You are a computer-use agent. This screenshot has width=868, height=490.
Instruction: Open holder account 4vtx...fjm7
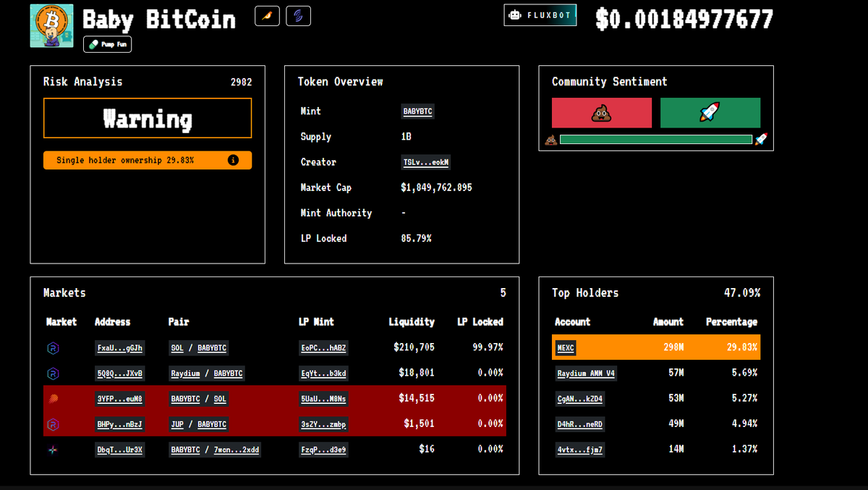(580, 449)
